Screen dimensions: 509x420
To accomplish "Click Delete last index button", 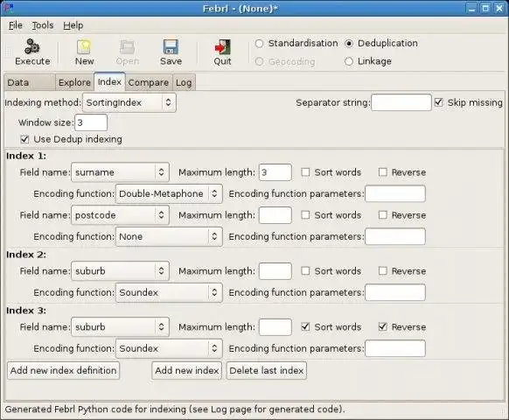I will [x=266, y=370].
